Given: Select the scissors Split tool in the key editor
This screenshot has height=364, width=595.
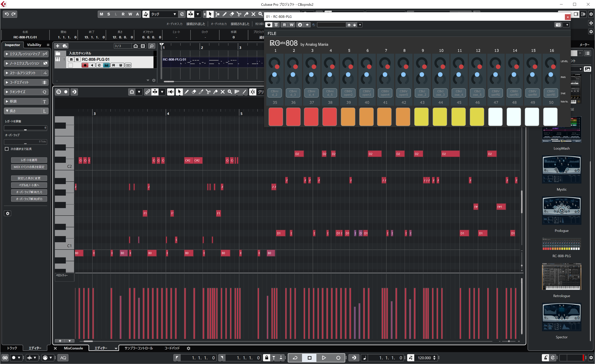Looking at the screenshot, I should 208,92.
